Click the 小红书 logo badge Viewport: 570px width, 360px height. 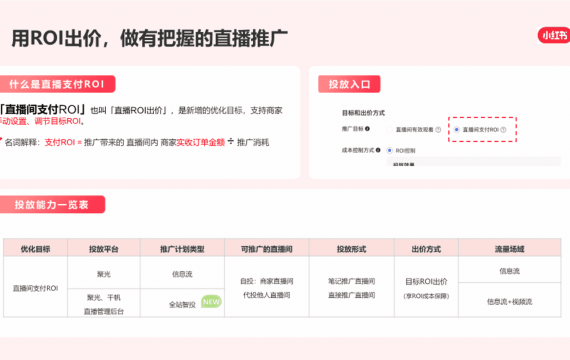coord(553,35)
